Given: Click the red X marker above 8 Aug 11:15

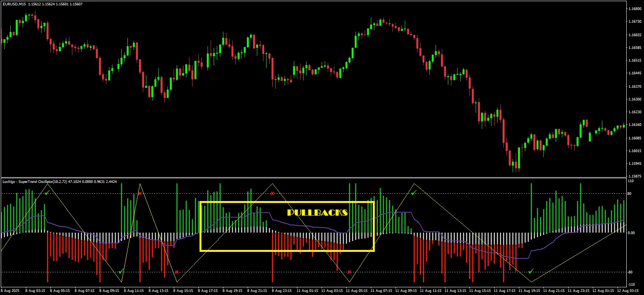Looking at the screenshot, I should click(140, 193).
